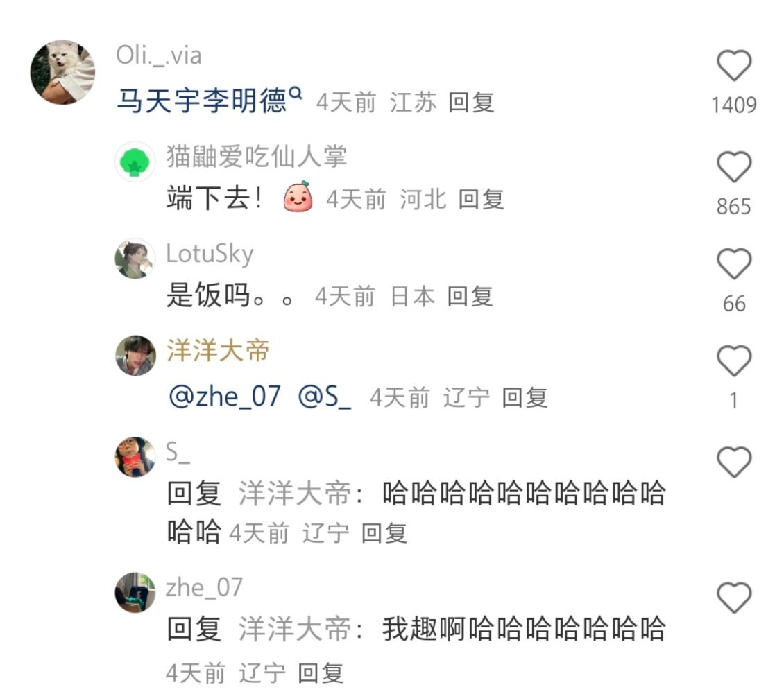784x694 pixels.
Task: Open zhe_07's profile avatar
Action: click(x=135, y=593)
